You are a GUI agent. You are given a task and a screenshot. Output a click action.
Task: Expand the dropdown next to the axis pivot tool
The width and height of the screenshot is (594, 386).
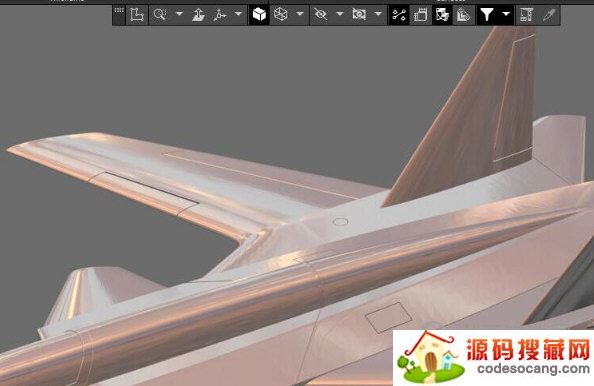(x=238, y=14)
